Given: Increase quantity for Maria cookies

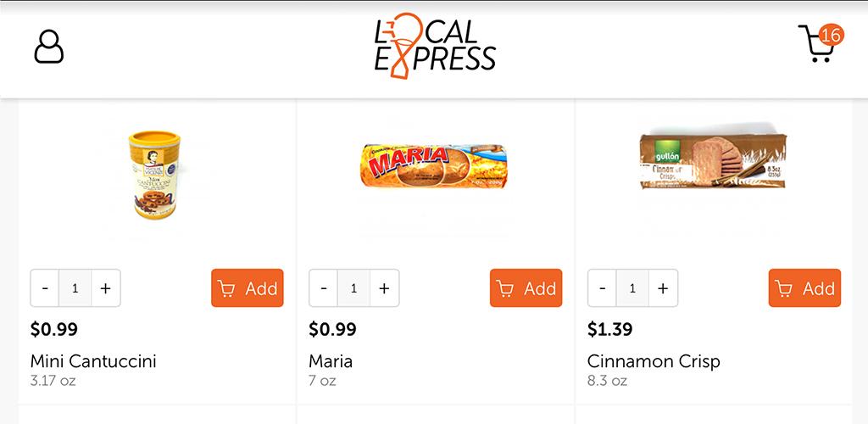Looking at the screenshot, I should [384, 287].
